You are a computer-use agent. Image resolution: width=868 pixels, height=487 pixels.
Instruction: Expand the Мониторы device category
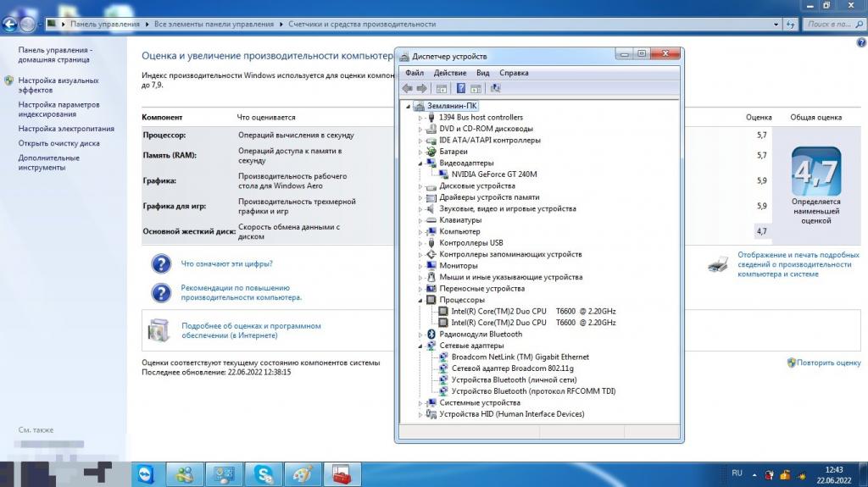[420, 266]
